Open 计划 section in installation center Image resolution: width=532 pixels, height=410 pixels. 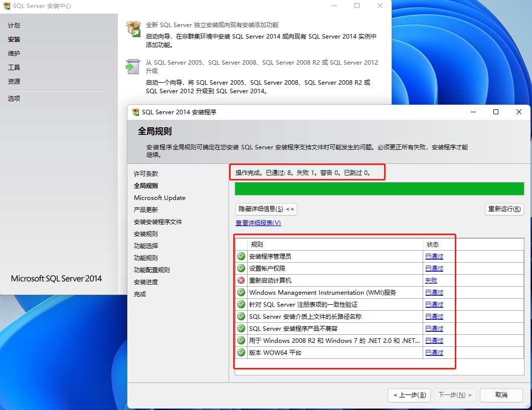tap(14, 26)
